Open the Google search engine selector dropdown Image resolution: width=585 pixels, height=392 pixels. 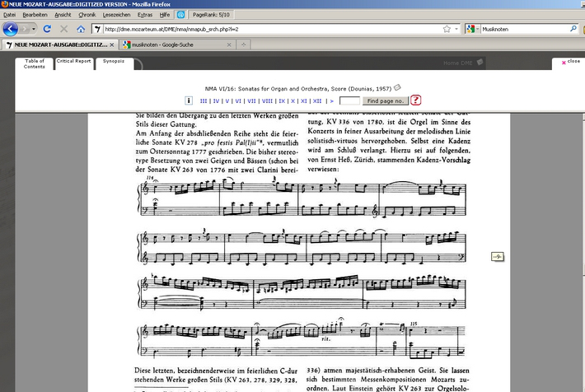tap(473, 29)
